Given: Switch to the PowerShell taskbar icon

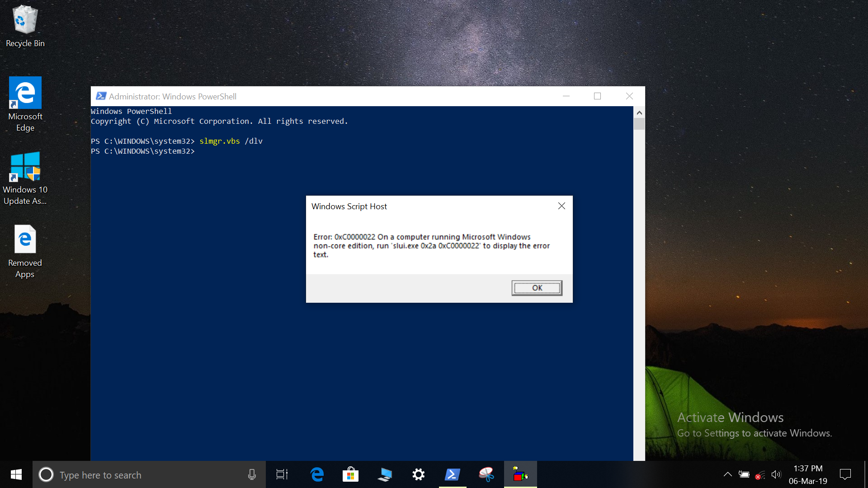Looking at the screenshot, I should (x=452, y=475).
